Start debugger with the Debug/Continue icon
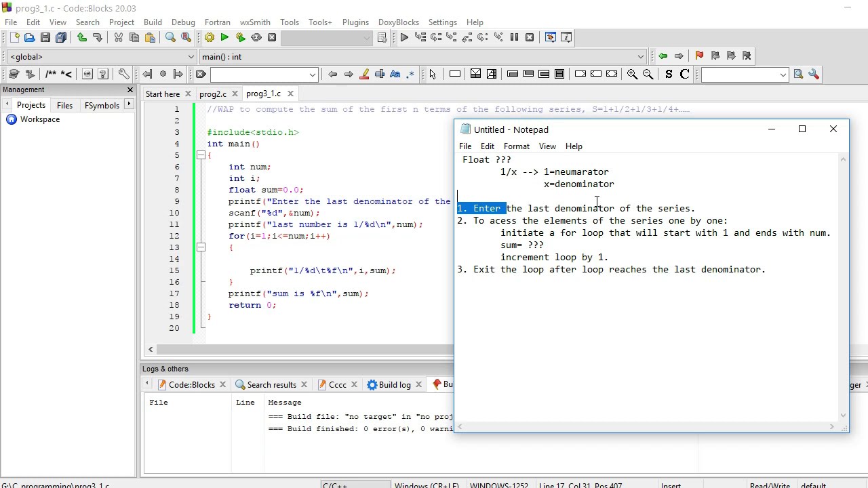Screen dimensions: 868x488 (x=404, y=38)
